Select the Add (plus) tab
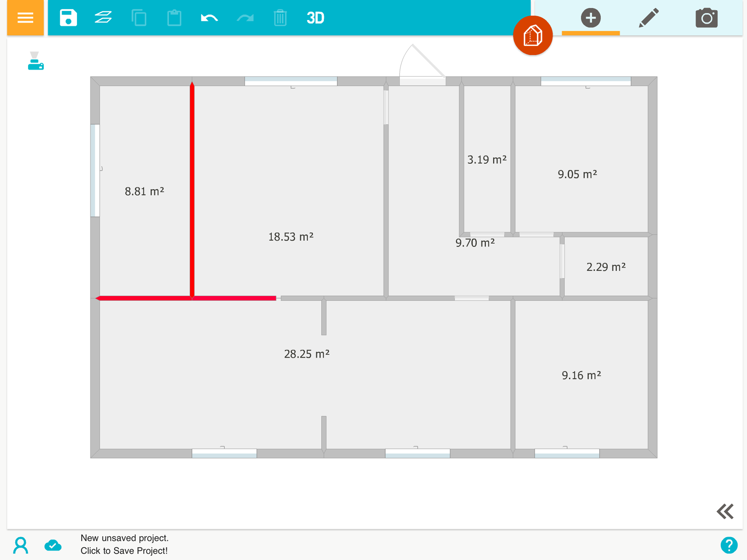 (x=591, y=18)
